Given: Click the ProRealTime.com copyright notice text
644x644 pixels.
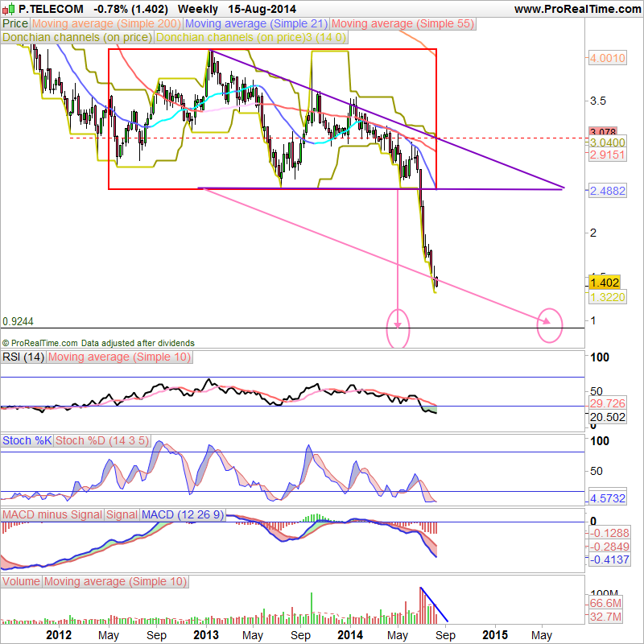Looking at the screenshot, I should 98,343.
